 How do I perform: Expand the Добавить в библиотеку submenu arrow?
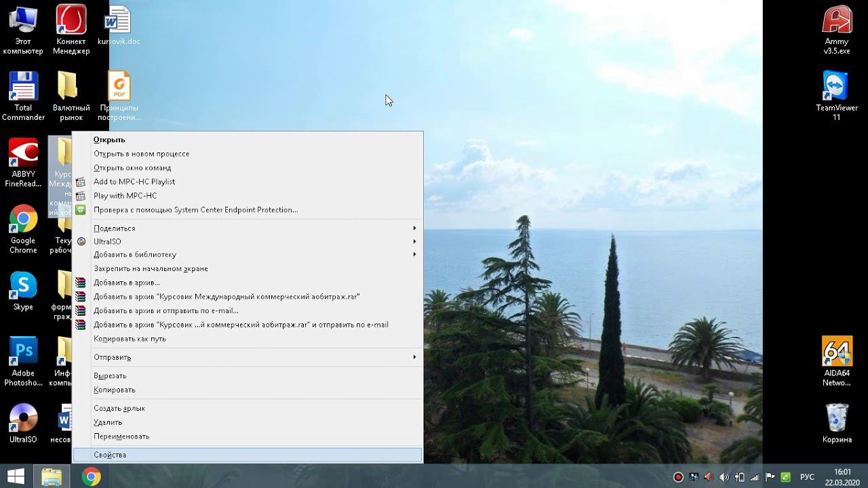coord(414,254)
